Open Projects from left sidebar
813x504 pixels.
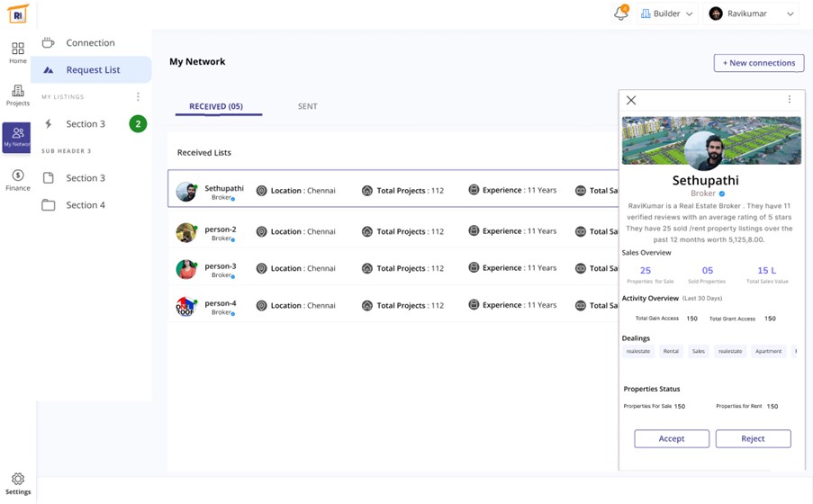tap(18, 94)
